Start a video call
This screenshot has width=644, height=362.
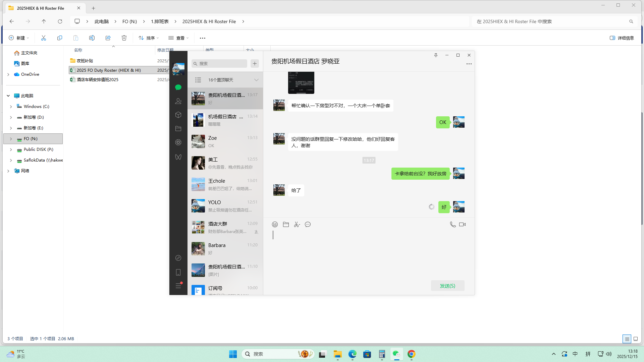(462, 225)
